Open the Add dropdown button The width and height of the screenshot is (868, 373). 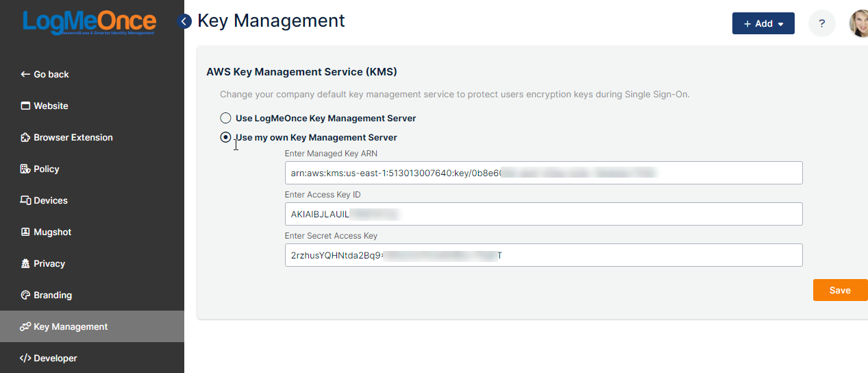(763, 23)
